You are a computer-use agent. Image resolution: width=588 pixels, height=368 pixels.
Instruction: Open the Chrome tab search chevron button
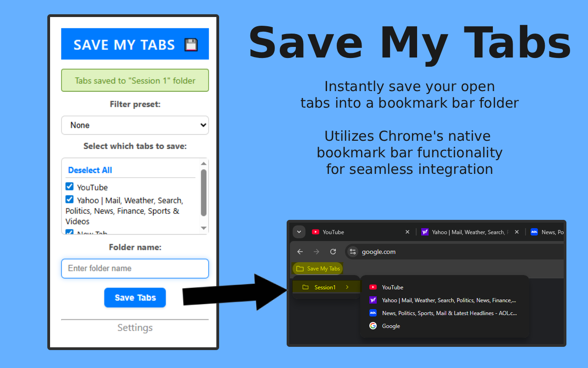[299, 232]
